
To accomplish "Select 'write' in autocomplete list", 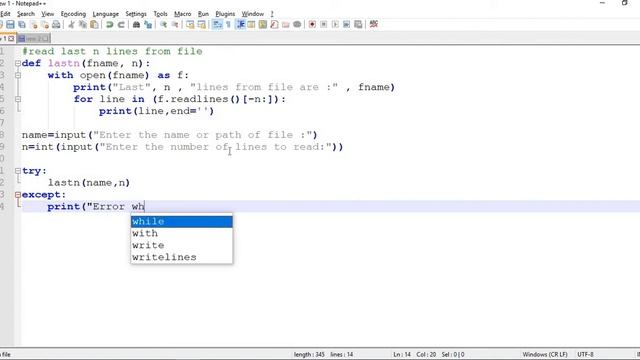I will click(x=182, y=245).
